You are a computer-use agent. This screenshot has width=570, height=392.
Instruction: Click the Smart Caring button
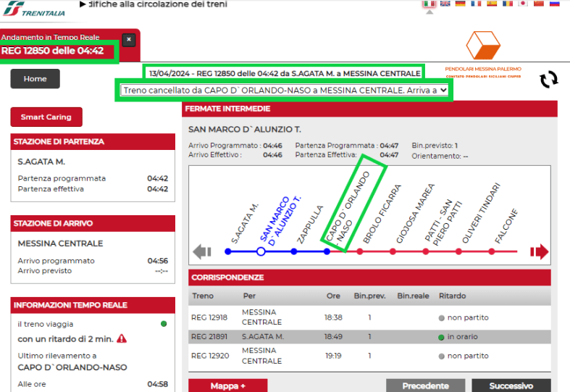pos(46,117)
